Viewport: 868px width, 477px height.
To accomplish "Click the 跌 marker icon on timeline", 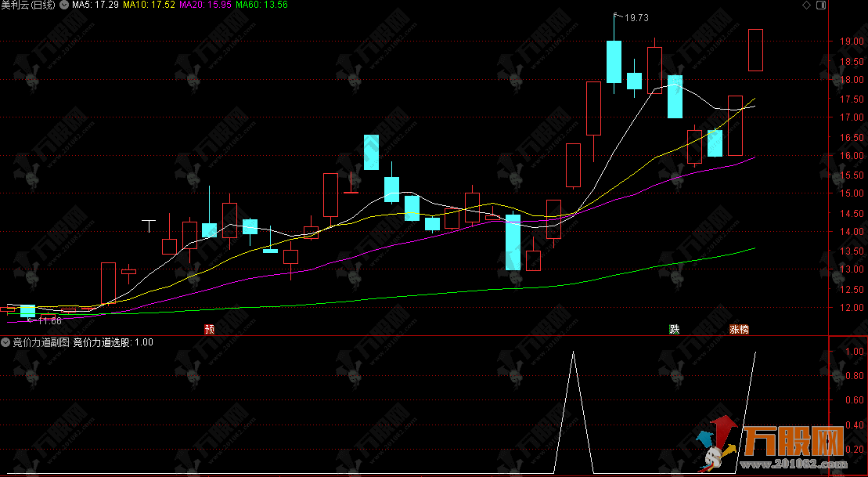I will 674,330.
